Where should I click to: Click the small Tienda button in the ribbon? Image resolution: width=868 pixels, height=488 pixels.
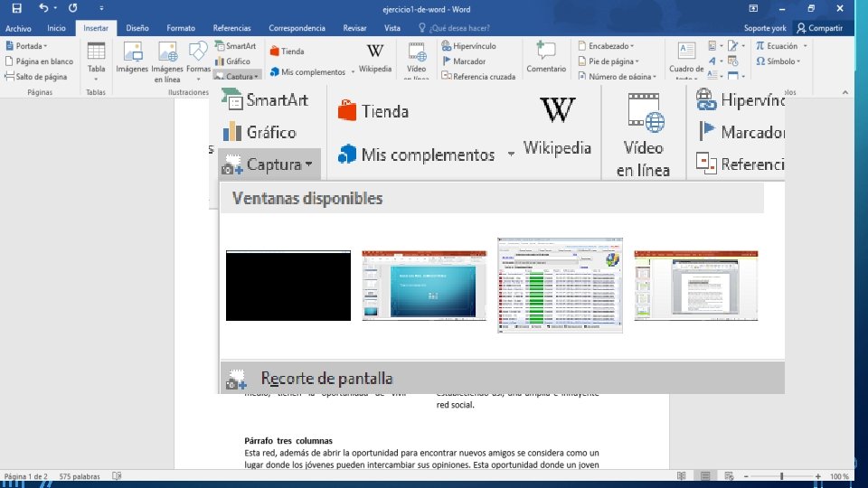click(287, 52)
